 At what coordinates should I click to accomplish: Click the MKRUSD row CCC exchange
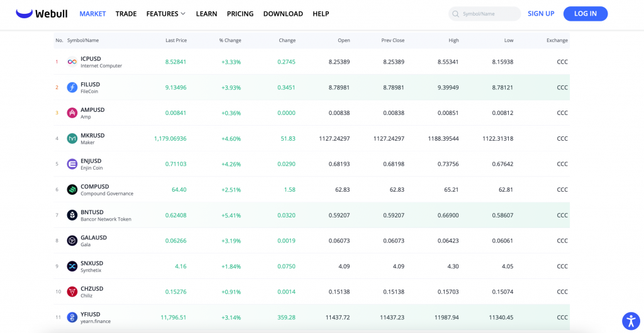click(x=562, y=139)
